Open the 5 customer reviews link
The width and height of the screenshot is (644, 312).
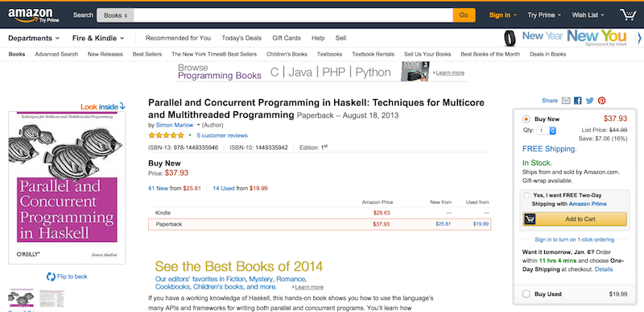(222, 135)
